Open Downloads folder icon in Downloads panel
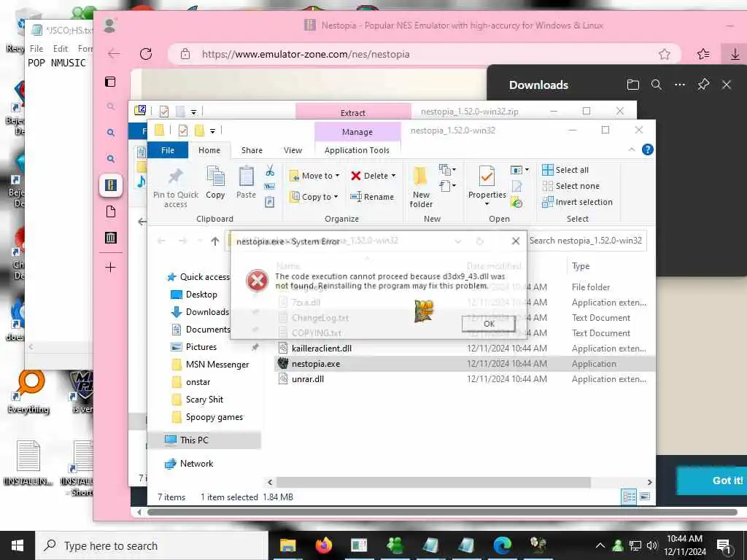Viewport: 747px width, 560px height. pos(632,85)
